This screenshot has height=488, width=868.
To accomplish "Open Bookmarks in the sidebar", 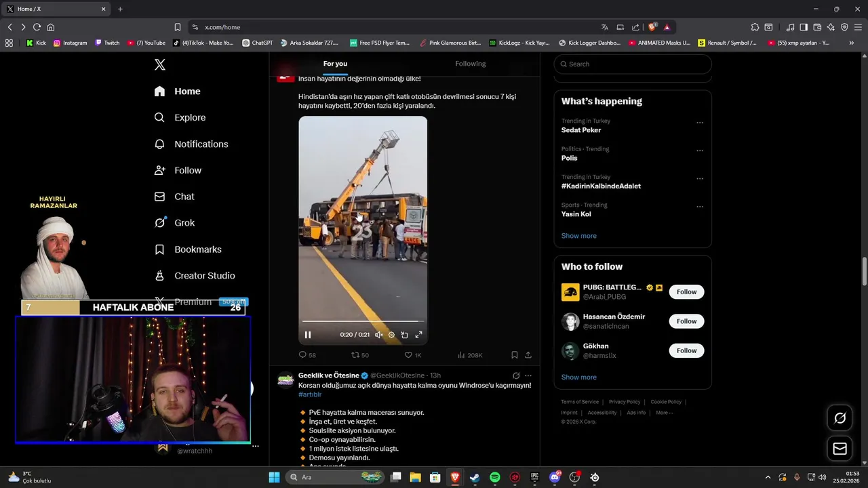I will pyautogui.click(x=188, y=249).
